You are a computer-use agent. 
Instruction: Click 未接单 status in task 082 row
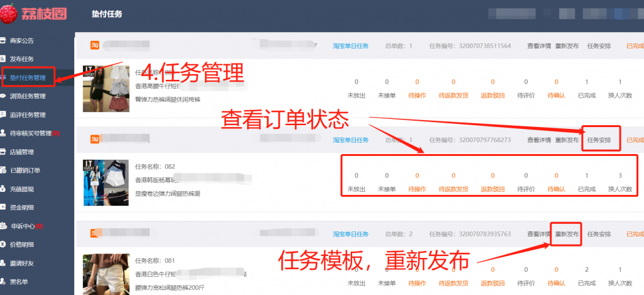click(387, 189)
